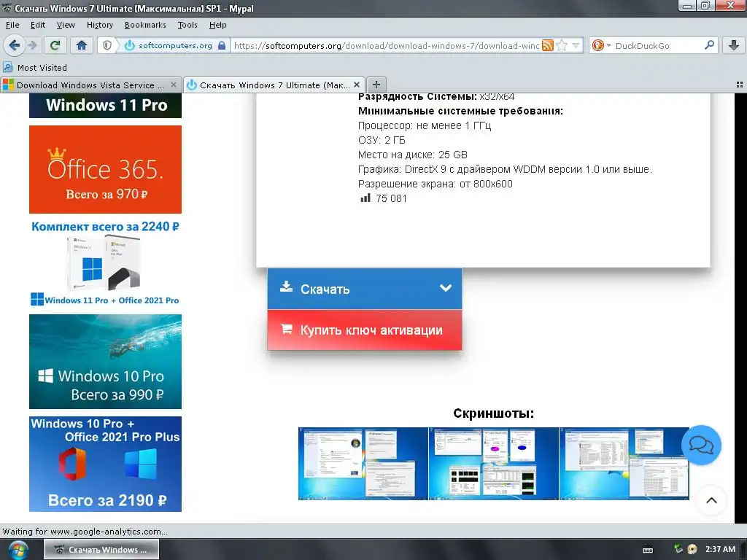Screen dimensions: 747x560
Task: Open the URL history dropdown arrow
Action: pyautogui.click(x=576, y=46)
